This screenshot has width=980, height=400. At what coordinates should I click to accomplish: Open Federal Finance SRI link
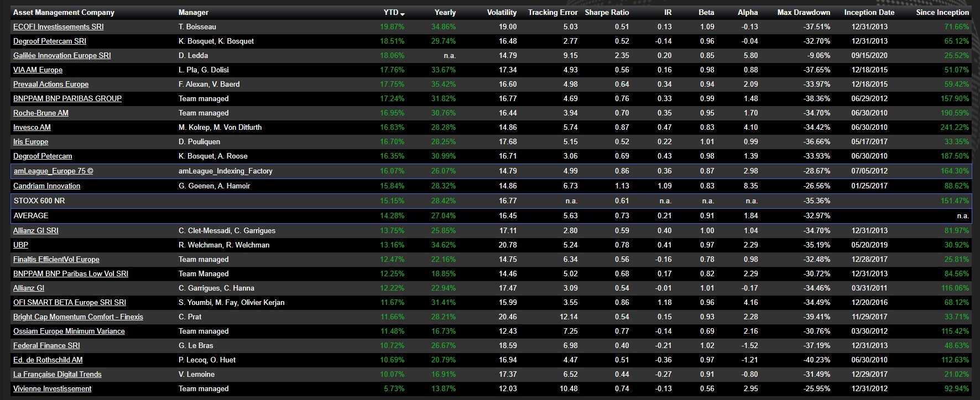point(46,345)
